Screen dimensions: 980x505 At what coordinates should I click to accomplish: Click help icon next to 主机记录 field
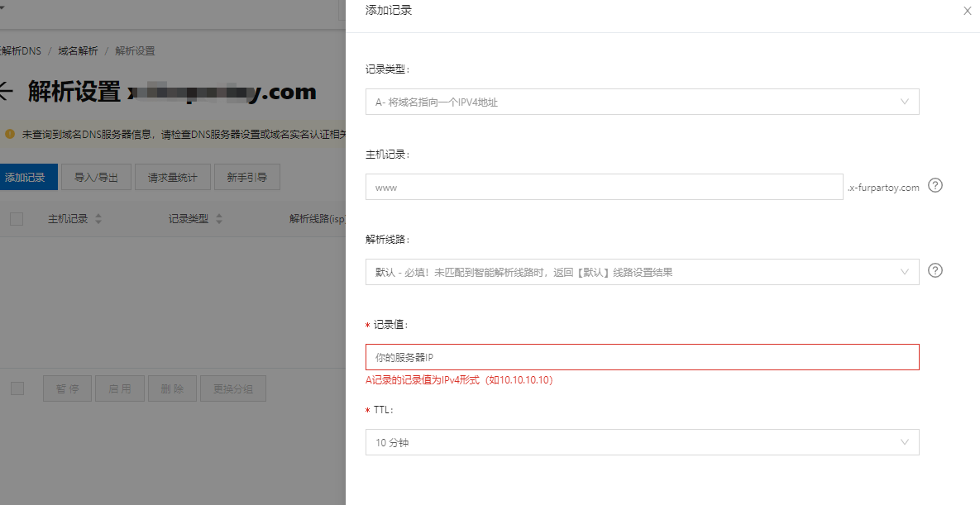click(935, 185)
